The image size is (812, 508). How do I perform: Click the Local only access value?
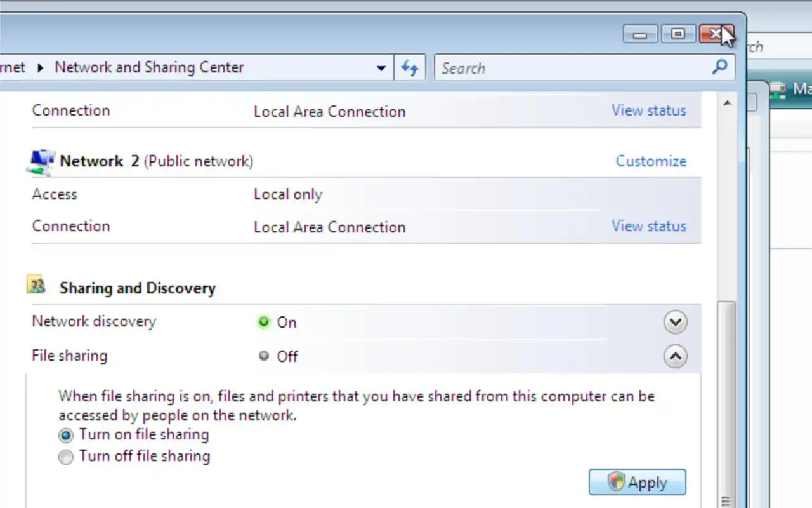[x=288, y=194]
